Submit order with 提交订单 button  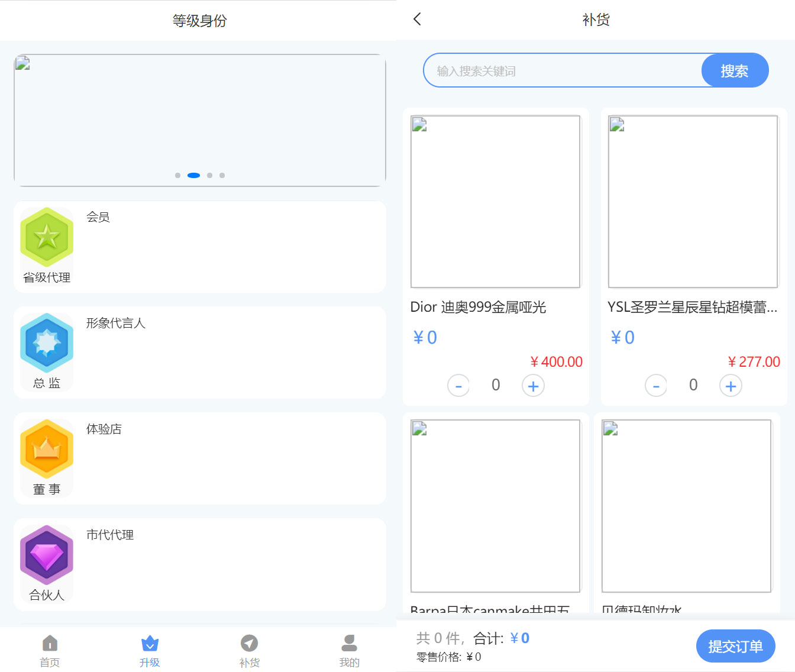coord(735,646)
